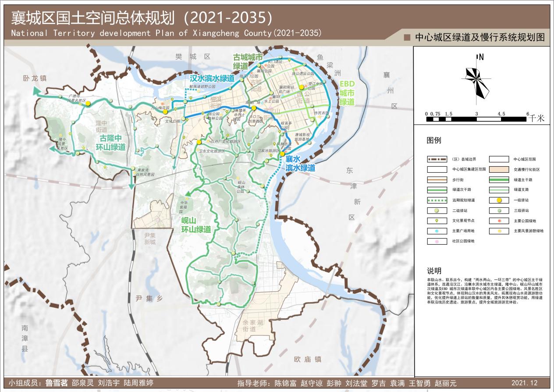Select the 社区公园绿地 pink dot in legend
554x392 pixels.
tap(437, 241)
